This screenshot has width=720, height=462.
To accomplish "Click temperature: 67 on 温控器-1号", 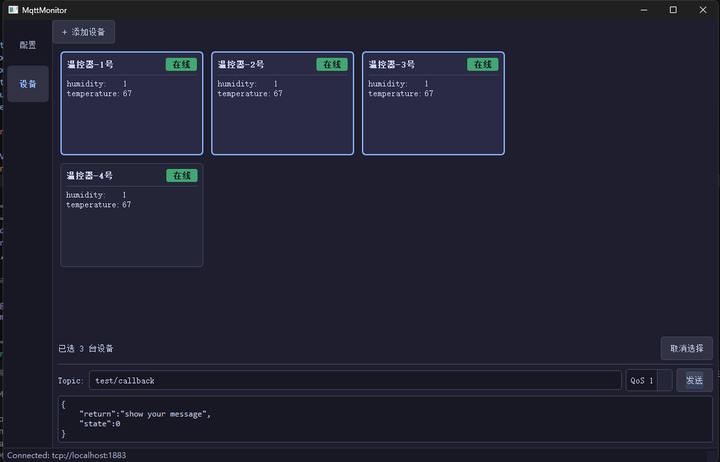I will pyautogui.click(x=99, y=94).
